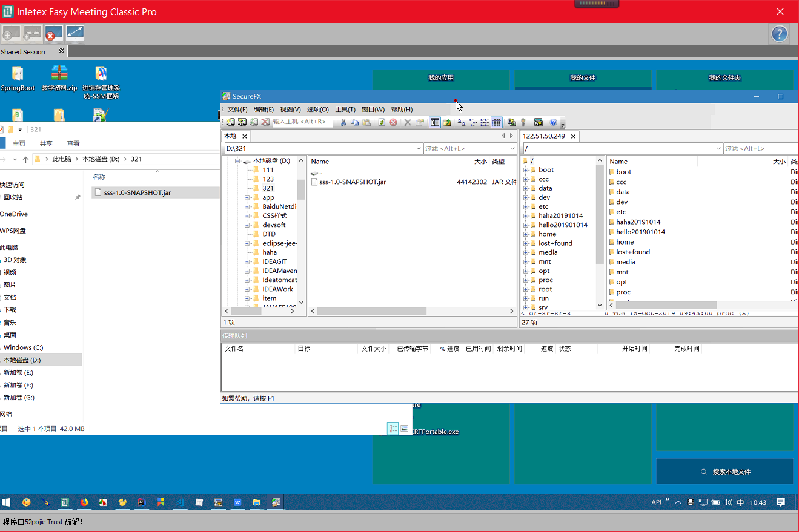Select folder 111 in local tree

coord(268,170)
